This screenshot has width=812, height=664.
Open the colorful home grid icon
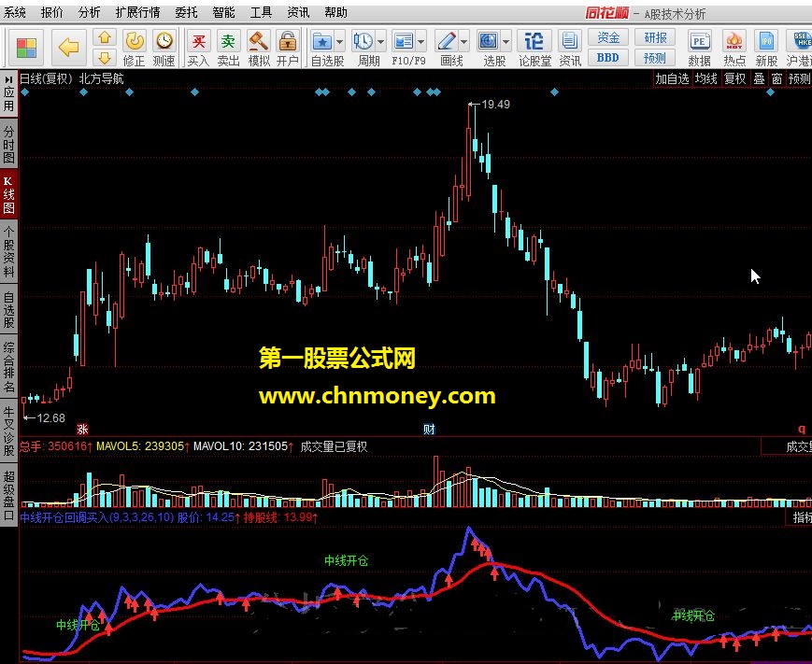point(26,49)
